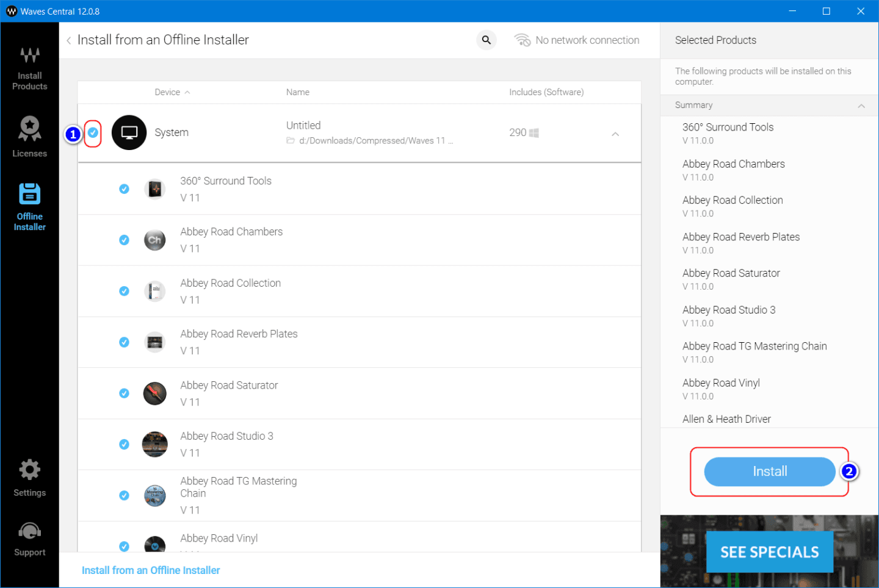Viewport: 879px width, 588px height.
Task: Click the Name column header
Action: pyautogui.click(x=298, y=92)
